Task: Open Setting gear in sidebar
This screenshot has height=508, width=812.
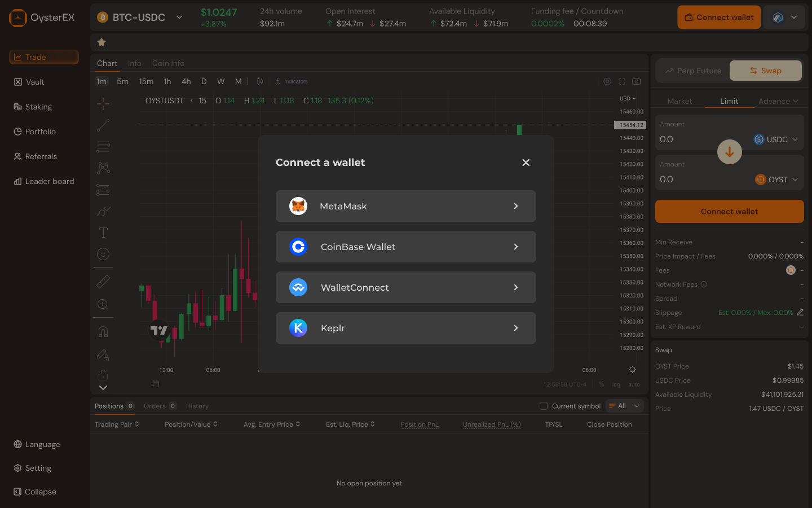Action: (x=33, y=468)
